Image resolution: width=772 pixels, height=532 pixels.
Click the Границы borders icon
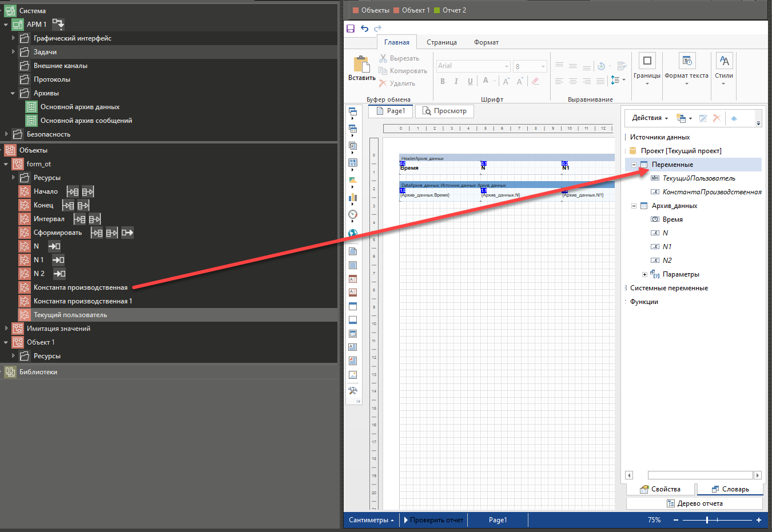click(647, 61)
